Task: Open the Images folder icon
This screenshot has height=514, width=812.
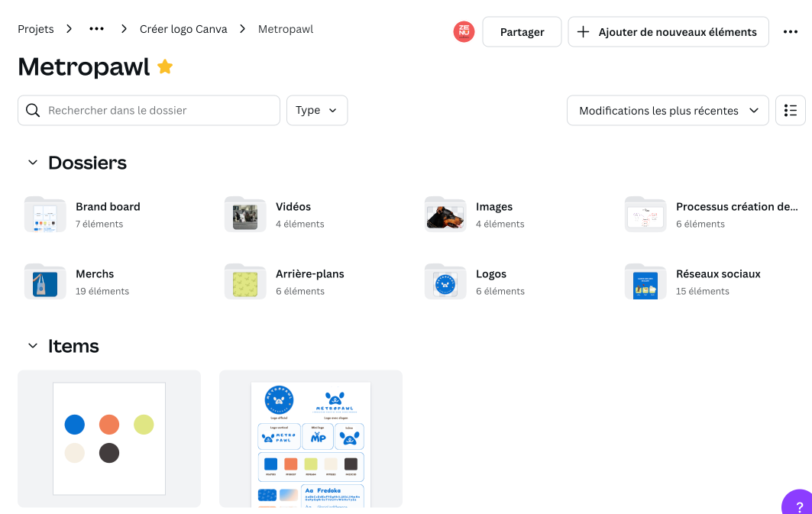Action: click(x=445, y=215)
